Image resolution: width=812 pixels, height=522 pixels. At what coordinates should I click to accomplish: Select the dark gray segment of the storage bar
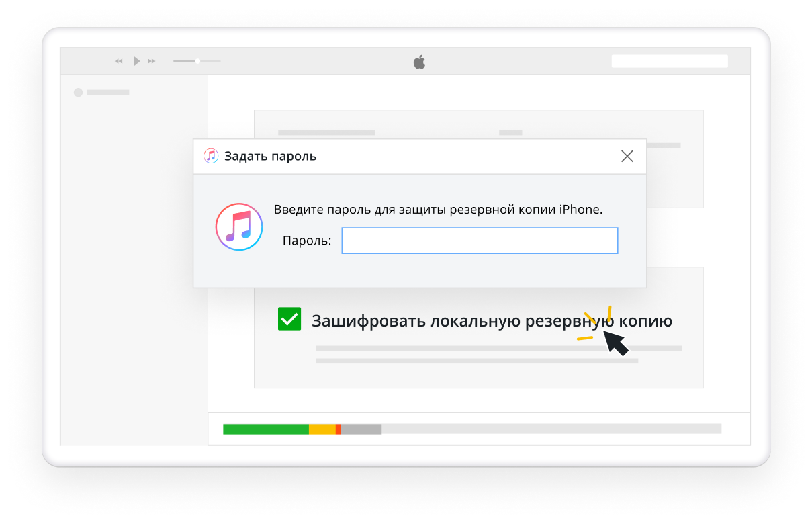361,429
